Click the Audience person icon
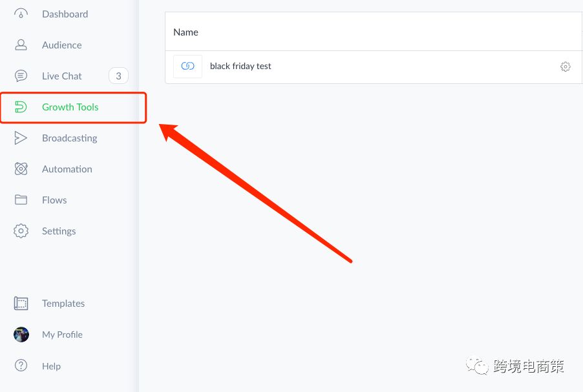Image resolution: width=583 pixels, height=392 pixels. click(x=21, y=45)
